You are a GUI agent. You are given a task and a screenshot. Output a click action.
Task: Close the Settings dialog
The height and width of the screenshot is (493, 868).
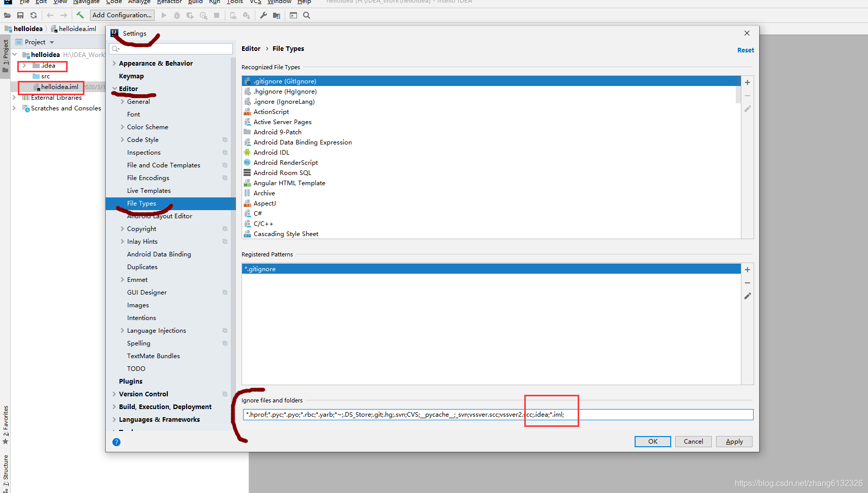[x=747, y=33]
